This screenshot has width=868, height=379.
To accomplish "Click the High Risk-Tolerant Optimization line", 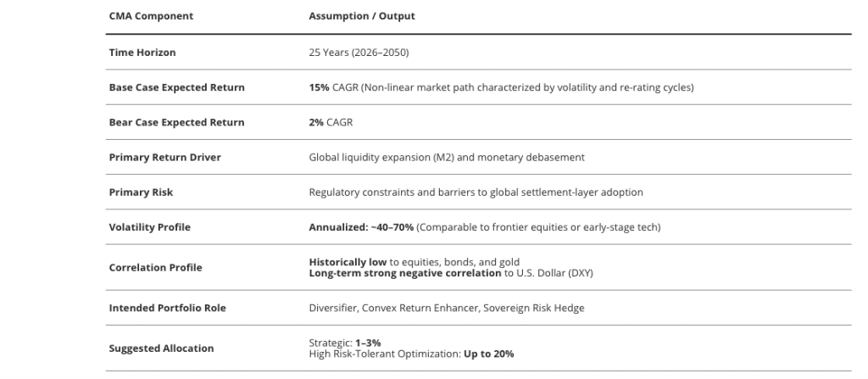I will pos(411,353).
